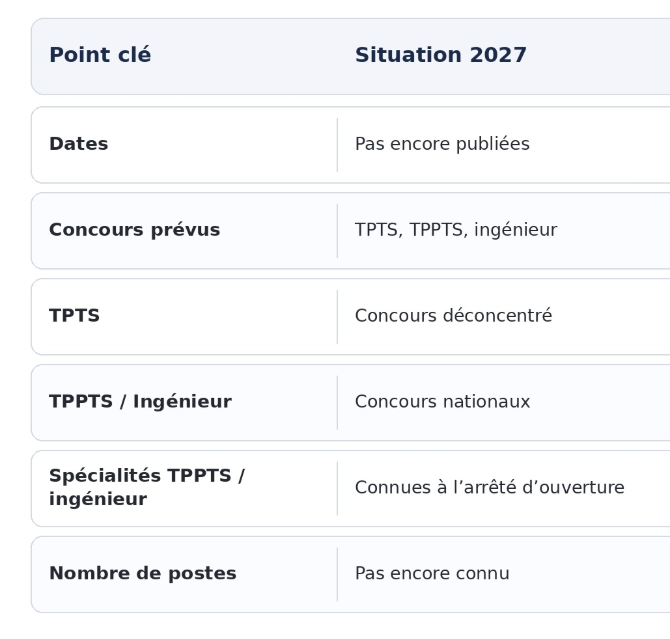
Task: Click the divider in the Nombre de postes row
Action: click(x=337, y=574)
